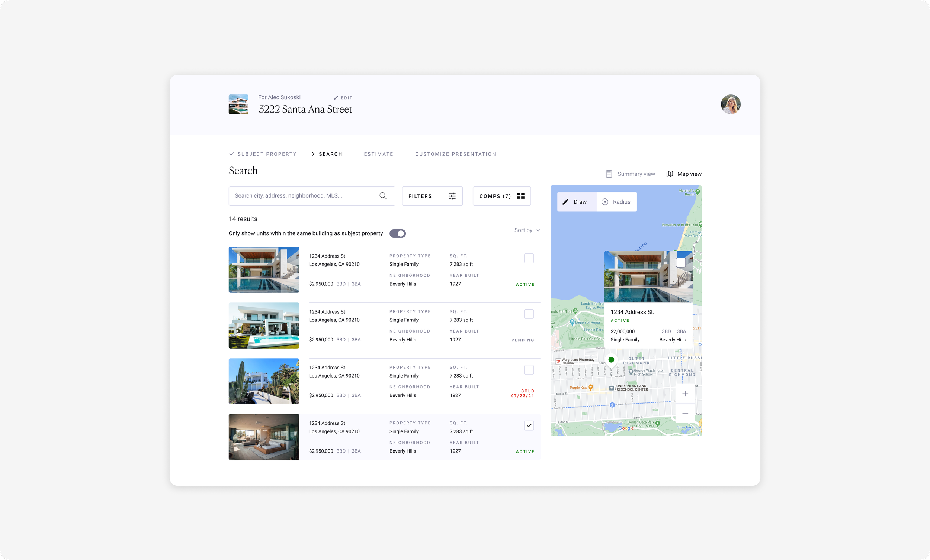Click the search city address field

pyautogui.click(x=302, y=196)
